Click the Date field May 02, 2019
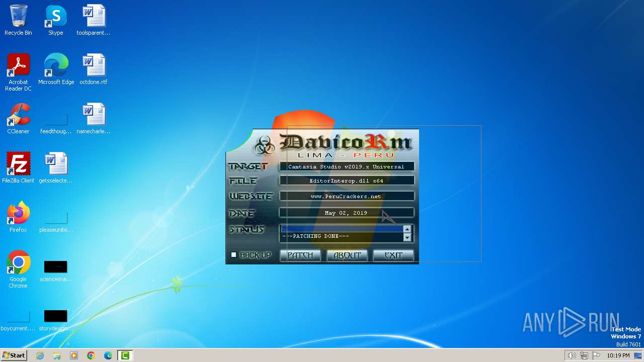The width and height of the screenshot is (644, 362). pos(346,213)
